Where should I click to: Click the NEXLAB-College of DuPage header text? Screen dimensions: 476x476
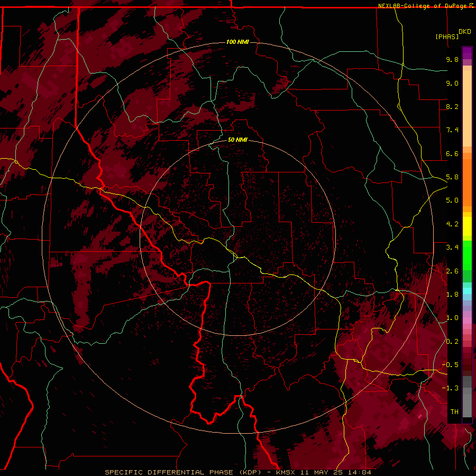pos(422,6)
